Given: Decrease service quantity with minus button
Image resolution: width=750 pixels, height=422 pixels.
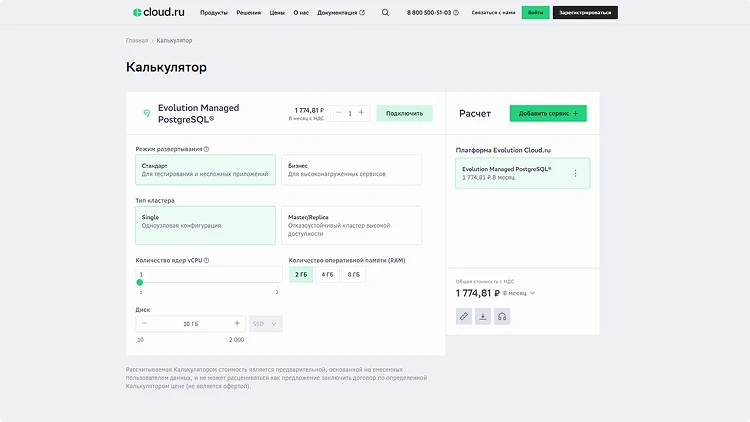Looking at the screenshot, I should 339,113.
